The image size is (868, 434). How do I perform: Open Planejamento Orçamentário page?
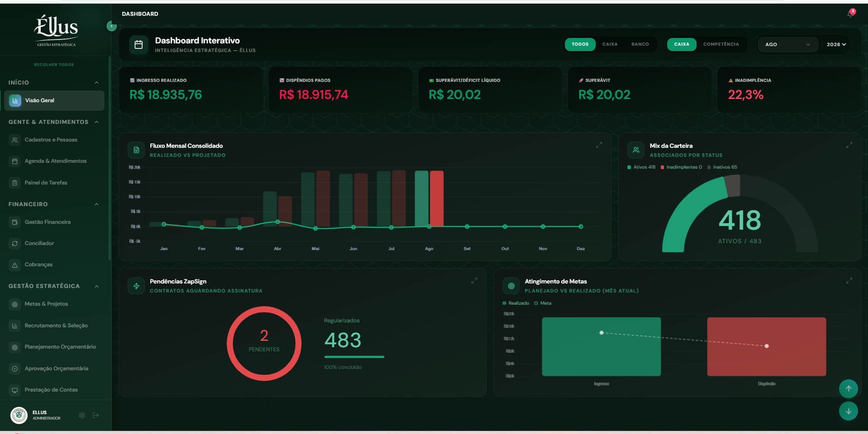[x=54, y=347]
